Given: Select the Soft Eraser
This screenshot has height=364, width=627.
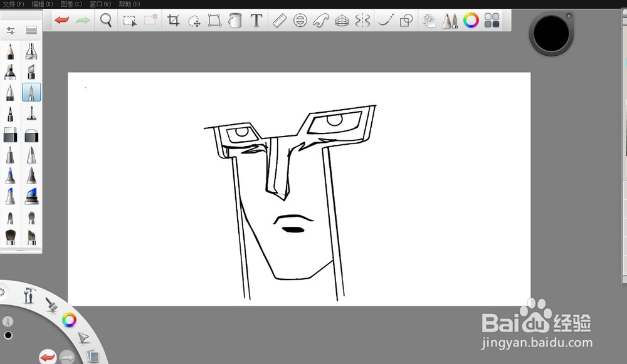Looking at the screenshot, I should [31, 135].
